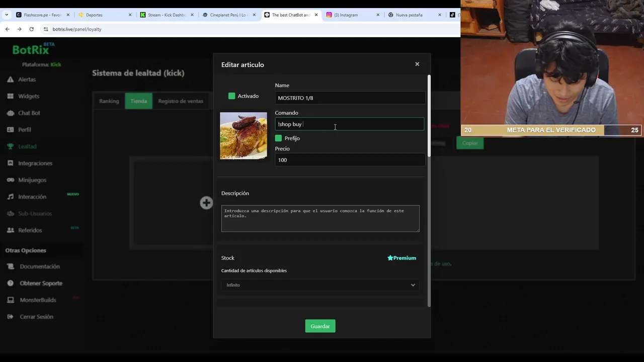Viewport: 644px width, 362px height.
Task: Click the Lealtad trophy icon
Action: tap(10, 146)
